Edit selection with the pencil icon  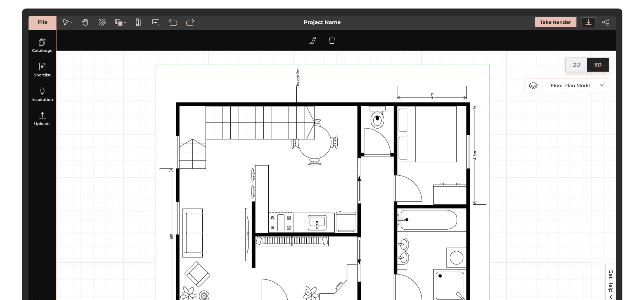(313, 41)
